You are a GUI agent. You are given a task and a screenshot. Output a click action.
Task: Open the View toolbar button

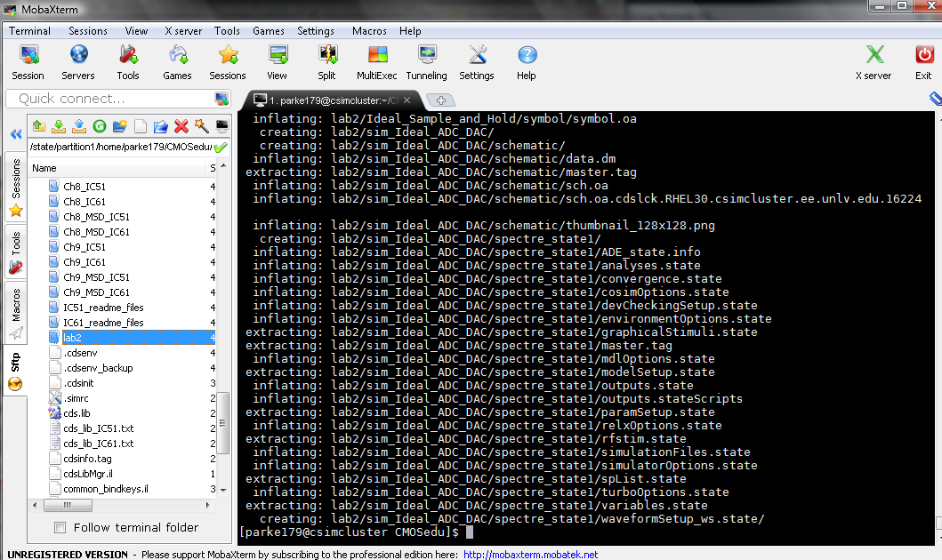277,62
